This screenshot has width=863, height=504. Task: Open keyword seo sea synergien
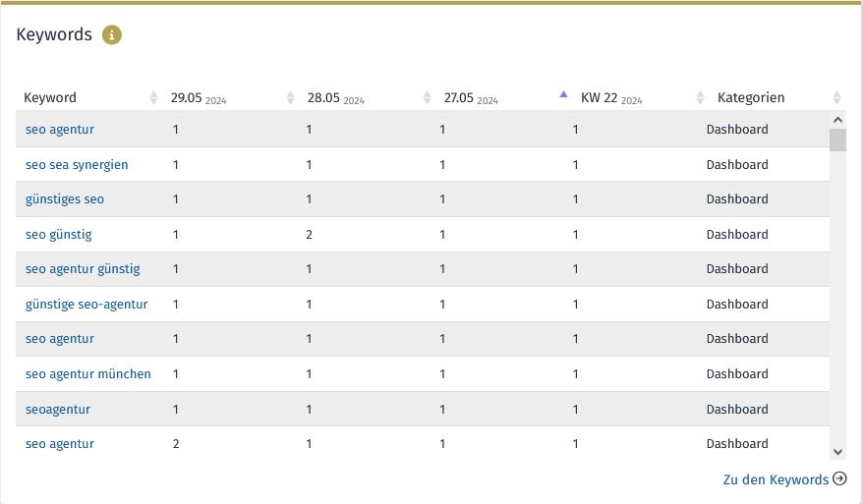coord(77,164)
